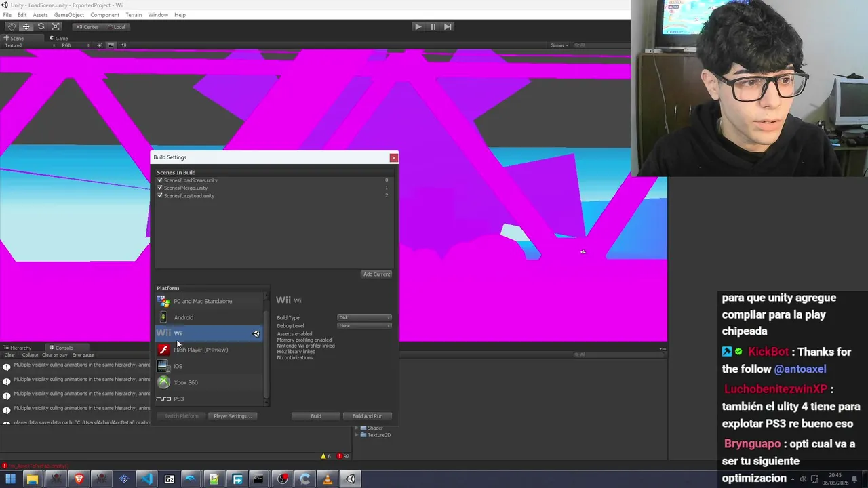Select the Rotate tool in Unity toolbar

point(41,26)
